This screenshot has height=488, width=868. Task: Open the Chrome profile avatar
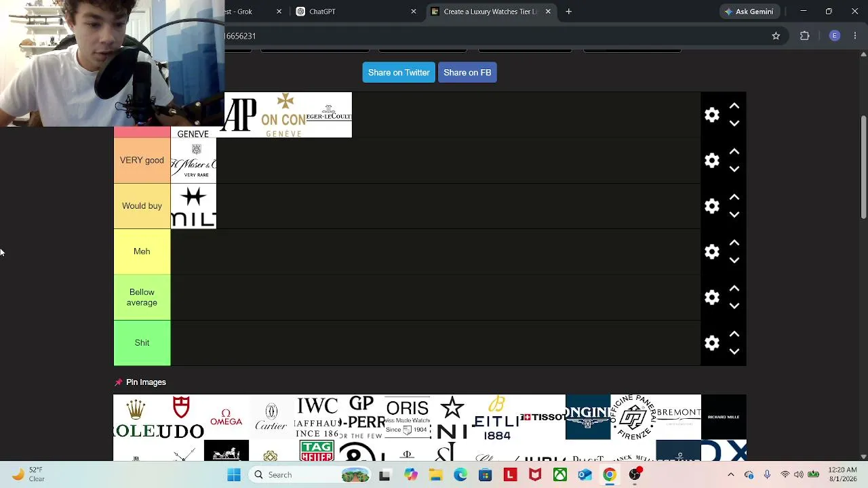[x=835, y=36]
